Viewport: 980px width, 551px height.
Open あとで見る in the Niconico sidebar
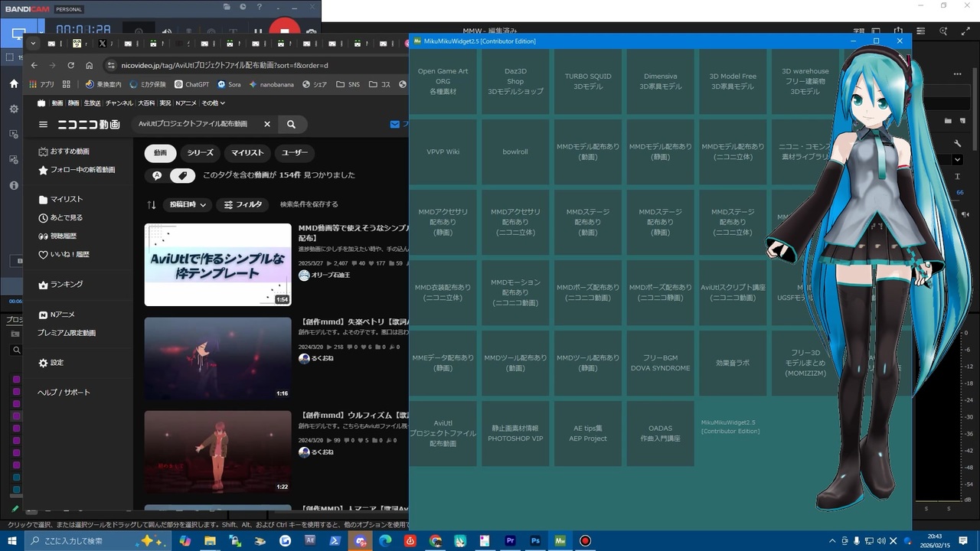[x=60, y=217]
